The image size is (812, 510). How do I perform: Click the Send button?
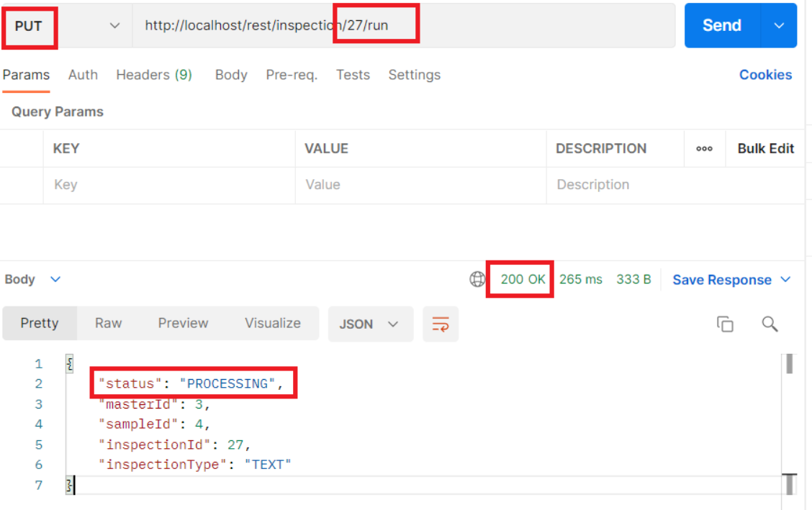pos(721,26)
